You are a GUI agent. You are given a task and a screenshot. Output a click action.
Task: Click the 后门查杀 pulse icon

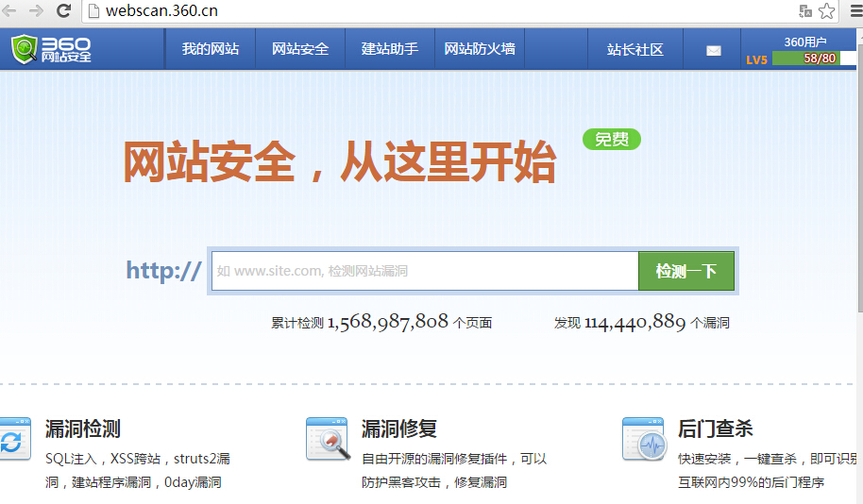643,439
